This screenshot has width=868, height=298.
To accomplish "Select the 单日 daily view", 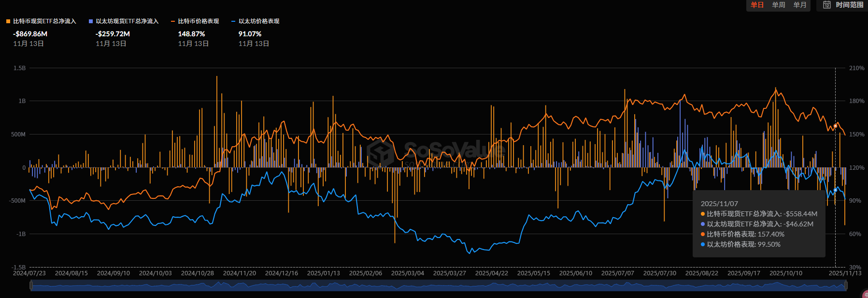I will point(757,5).
